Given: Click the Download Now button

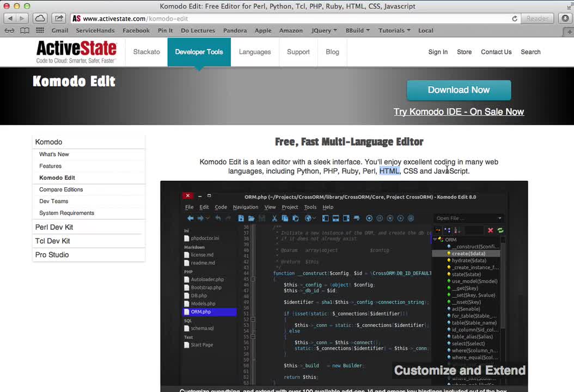Looking at the screenshot, I should click(459, 90).
